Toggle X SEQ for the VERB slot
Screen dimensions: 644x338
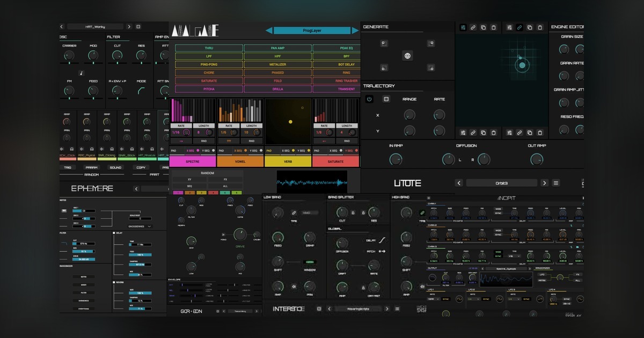(287, 151)
